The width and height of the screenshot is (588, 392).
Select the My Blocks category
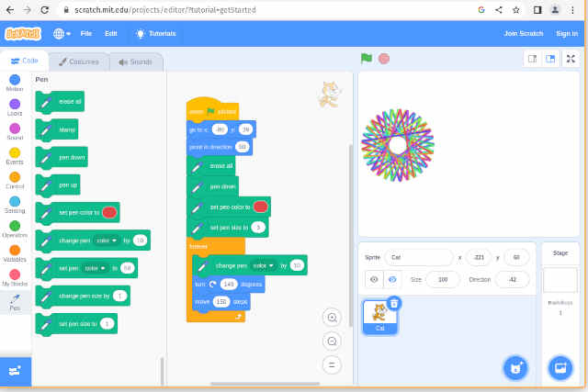point(15,278)
